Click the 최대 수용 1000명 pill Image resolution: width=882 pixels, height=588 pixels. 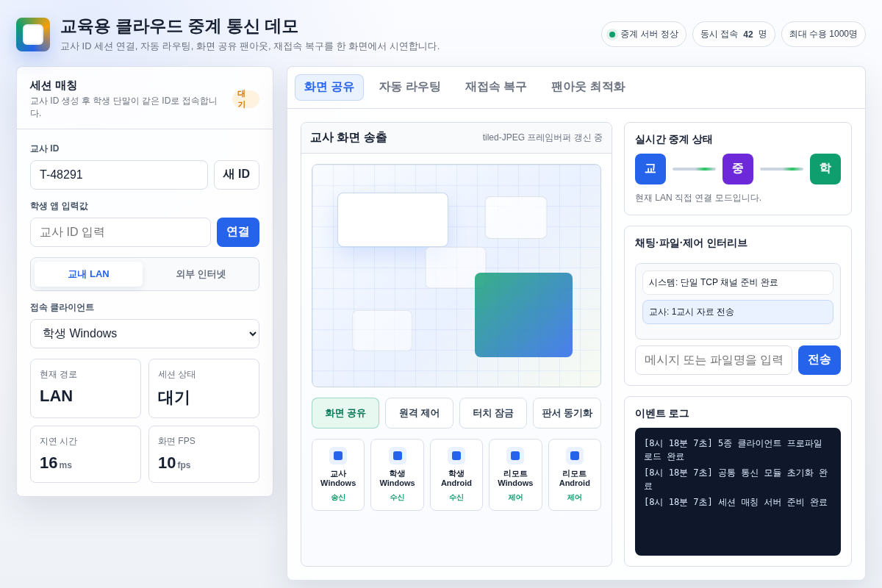[x=823, y=35]
